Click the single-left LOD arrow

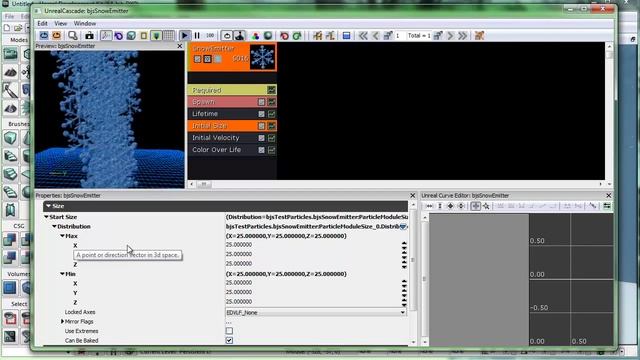(376, 36)
